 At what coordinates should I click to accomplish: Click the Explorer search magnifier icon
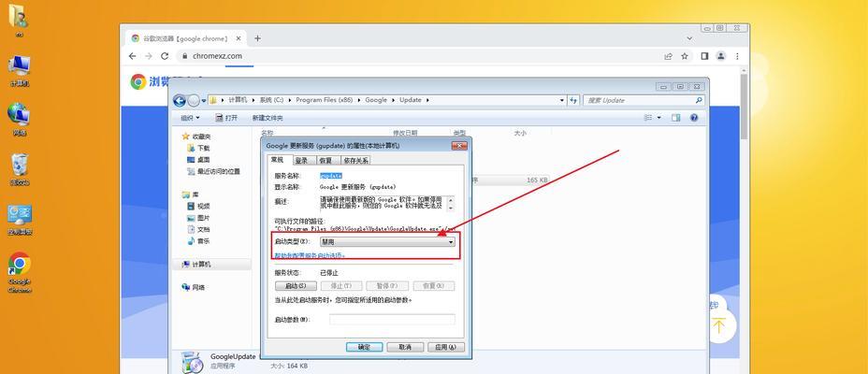point(699,100)
